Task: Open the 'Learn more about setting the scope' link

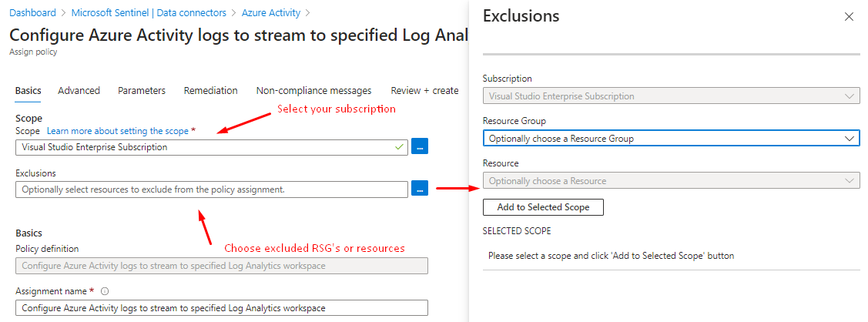Action: click(117, 132)
